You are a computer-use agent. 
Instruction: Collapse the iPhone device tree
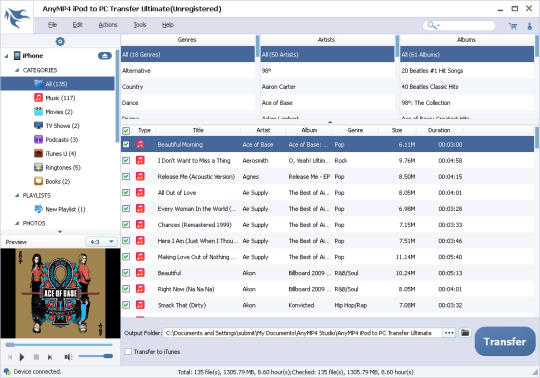tap(7, 56)
